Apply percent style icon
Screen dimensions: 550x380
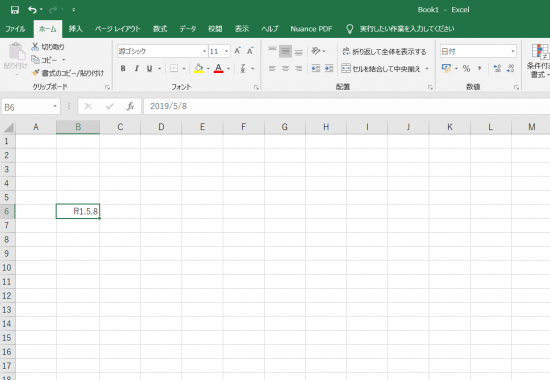click(466, 68)
